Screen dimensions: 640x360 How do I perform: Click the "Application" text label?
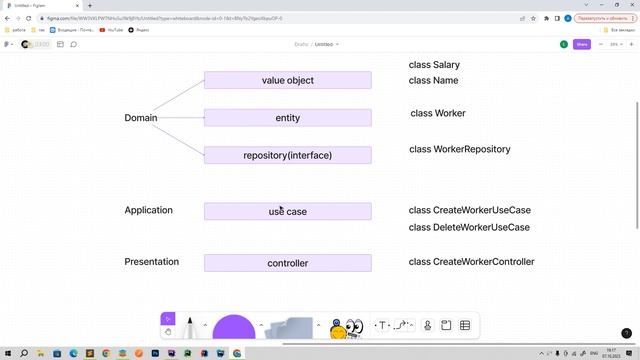click(x=149, y=210)
